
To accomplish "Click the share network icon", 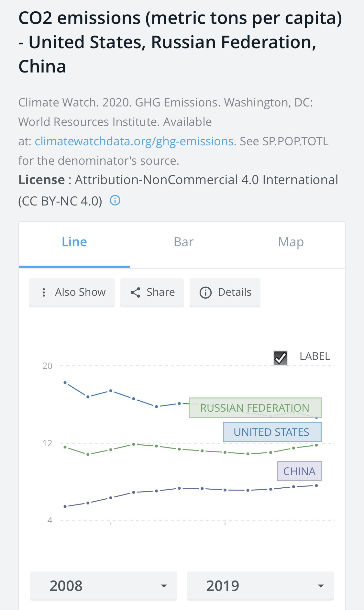I will click(135, 293).
